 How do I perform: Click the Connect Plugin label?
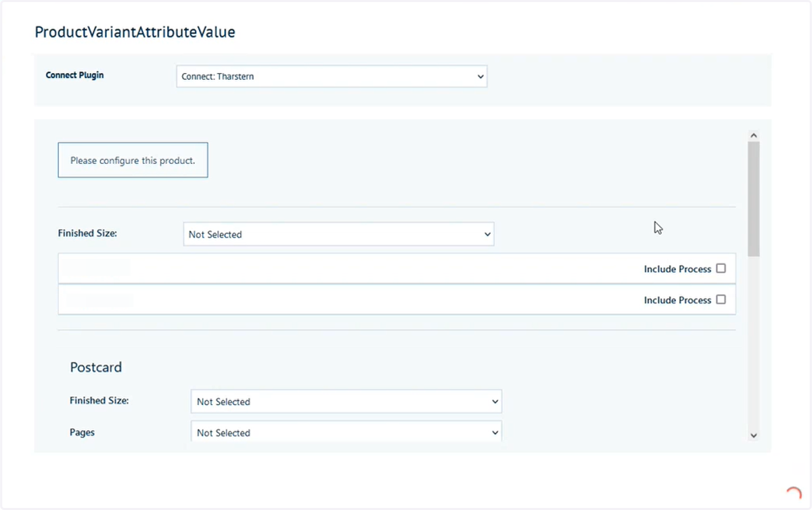pos(74,75)
